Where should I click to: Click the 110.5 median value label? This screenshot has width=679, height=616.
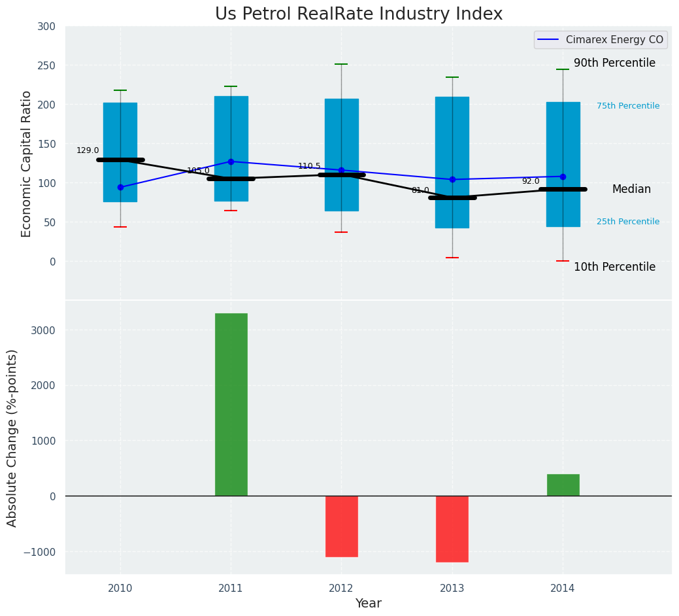point(309,166)
